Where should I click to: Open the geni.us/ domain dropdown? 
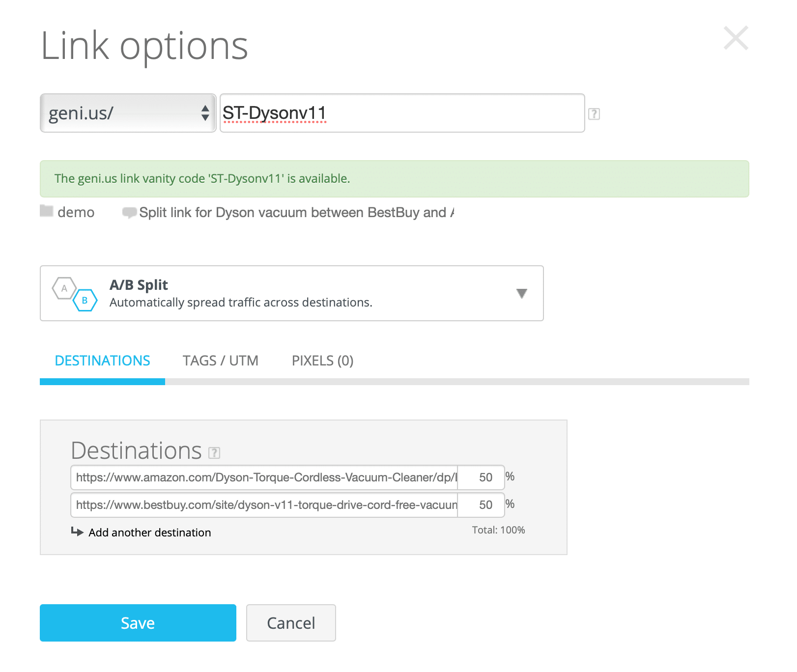click(128, 113)
